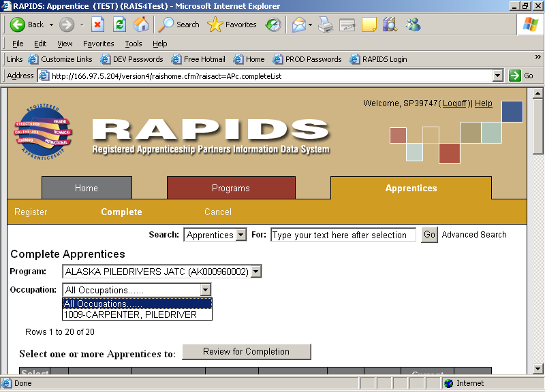The image size is (545, 392).
Task: Open the Mail button dropdown arrow
Action: click(x=310, y=24)
